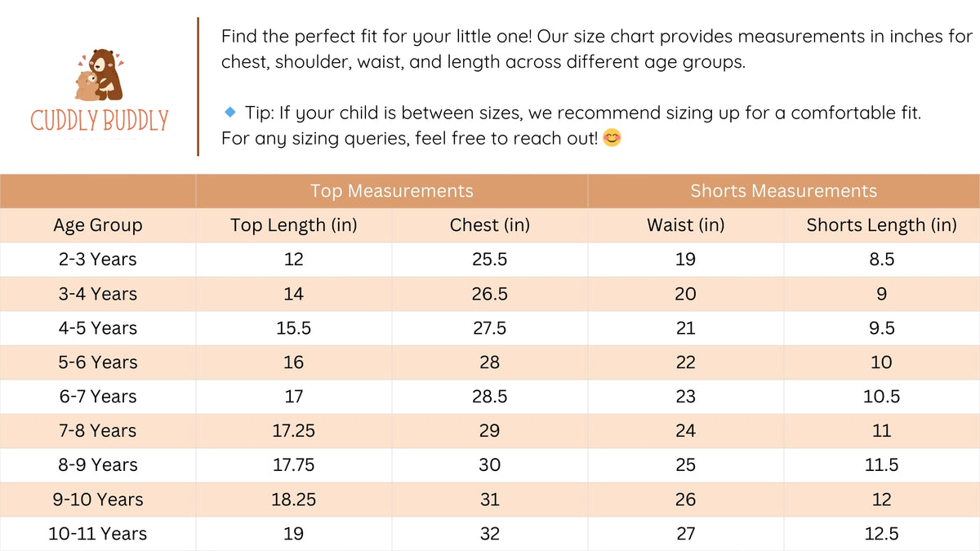Click the 'Shorts Length (in)' column header
The height and width of the screenshot is (551, 980).
tap(881, 225)
